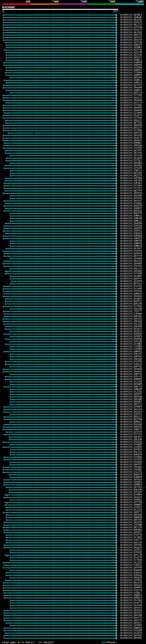Select the UniRef100_P15195 label
The height and width of the screenshot is (644, 146).
pyautogui.click(x=131, y=631)
